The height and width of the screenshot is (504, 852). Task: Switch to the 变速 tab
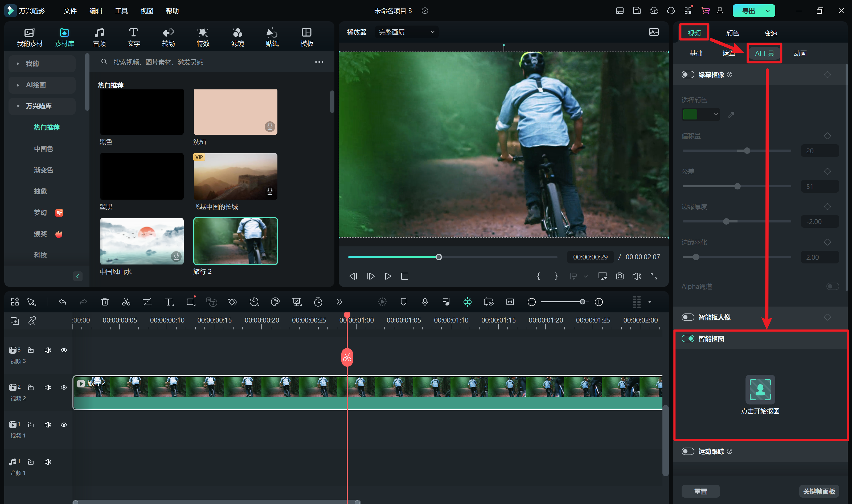point(771,33)
